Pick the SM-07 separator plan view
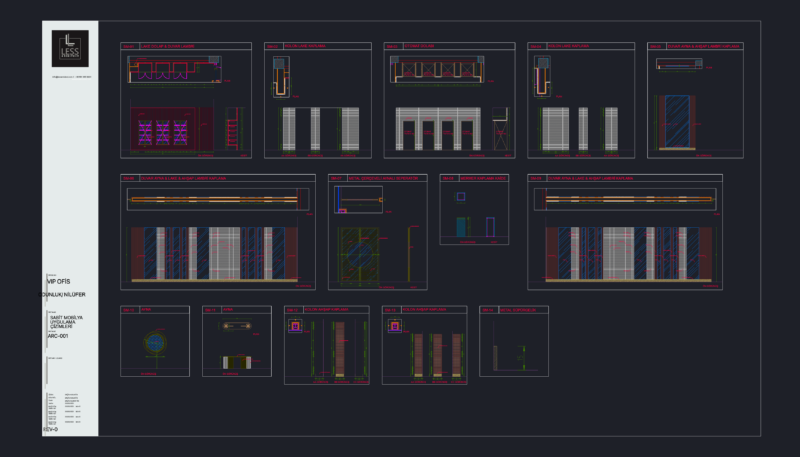Image resolution: width=800 pixels, height=457 pixels. click(359, 199)
